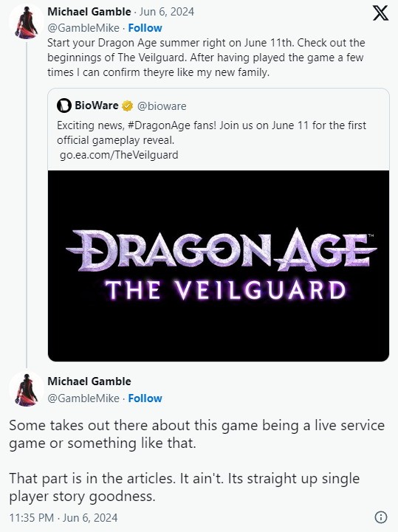Click the Michael Gamble name on the reply tweet
The width and height of the screenshot is (398, 532).
[x=89, y=381]
